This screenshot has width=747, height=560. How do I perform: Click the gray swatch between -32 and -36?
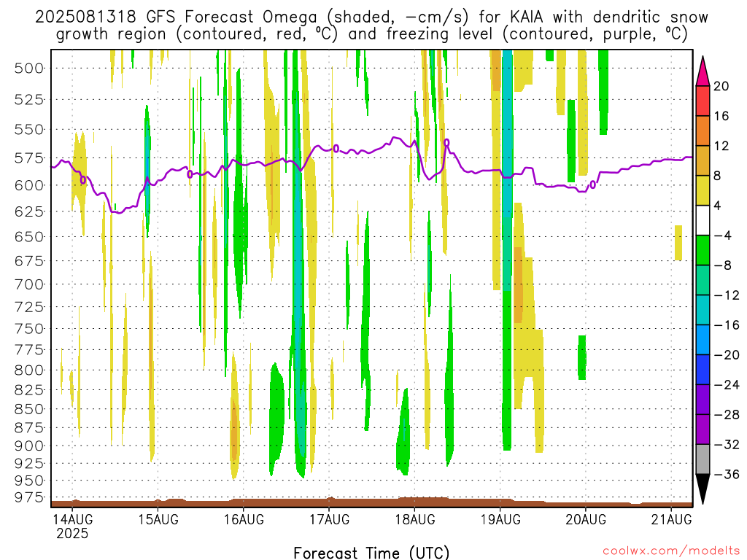click(x=703, y=459)
